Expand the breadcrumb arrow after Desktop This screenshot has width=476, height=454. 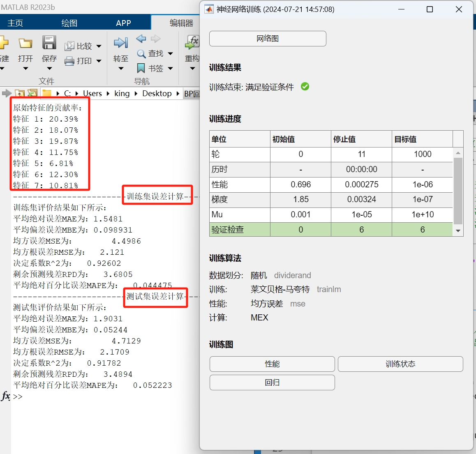pyautogui.click(x=177, y=93)
